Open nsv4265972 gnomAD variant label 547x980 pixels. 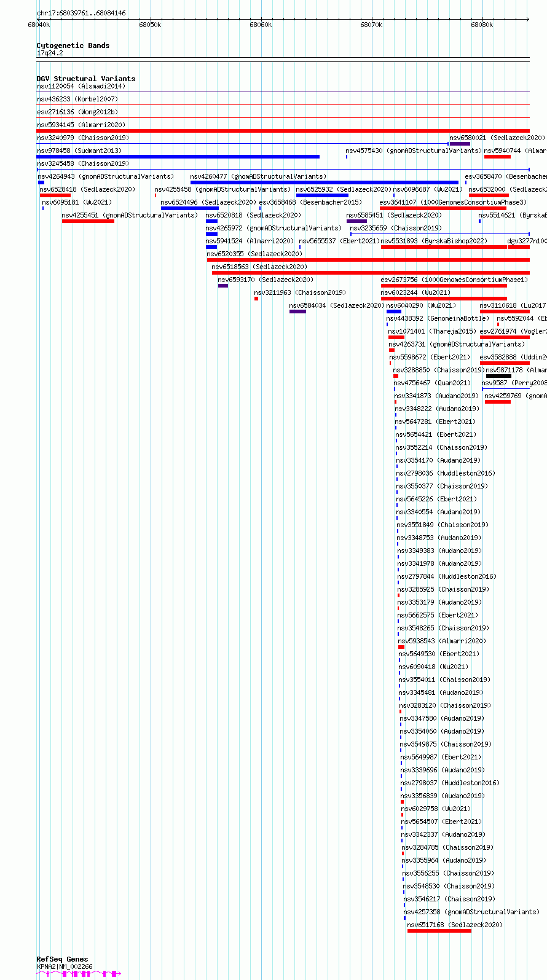pyautogui.click(x=273, y=228)
